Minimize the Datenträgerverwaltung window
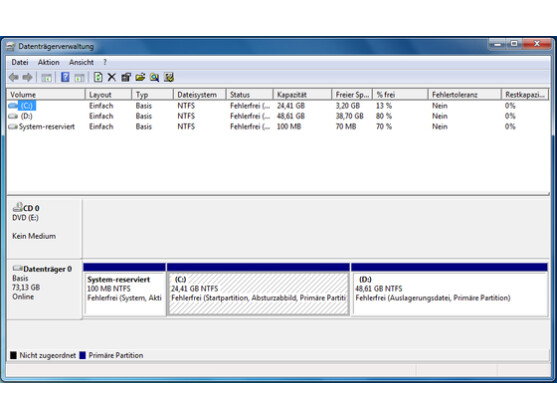Image resolution: width=557 pixels, height=418 pixels. 498,44
